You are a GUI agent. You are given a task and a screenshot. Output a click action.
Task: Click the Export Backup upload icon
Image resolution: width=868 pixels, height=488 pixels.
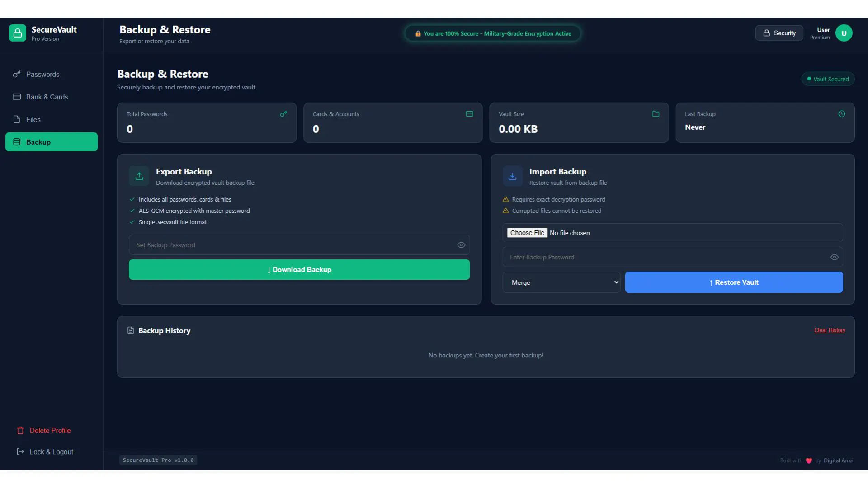139,176
